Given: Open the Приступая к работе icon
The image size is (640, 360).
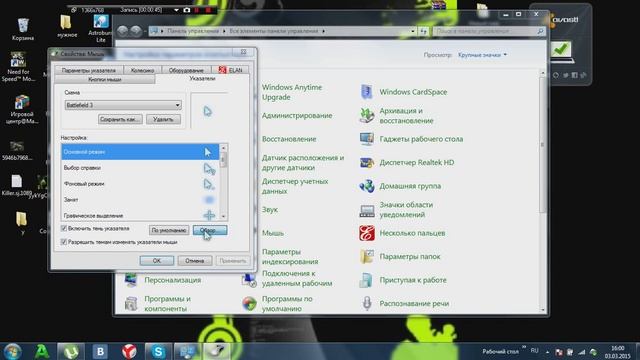Looking at the screenshot, I should [x=366, y=280].
